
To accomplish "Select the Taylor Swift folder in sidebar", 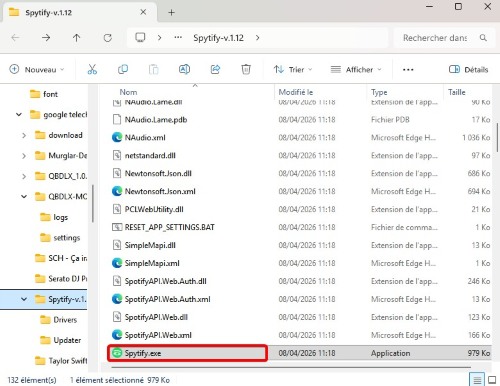I will (61, 361).
